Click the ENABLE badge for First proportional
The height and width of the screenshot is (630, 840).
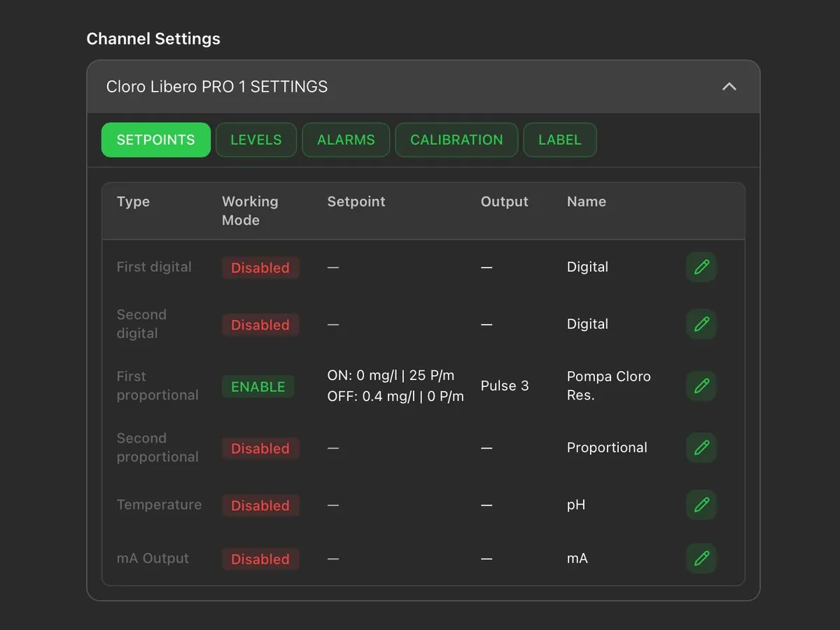point(258,386)
